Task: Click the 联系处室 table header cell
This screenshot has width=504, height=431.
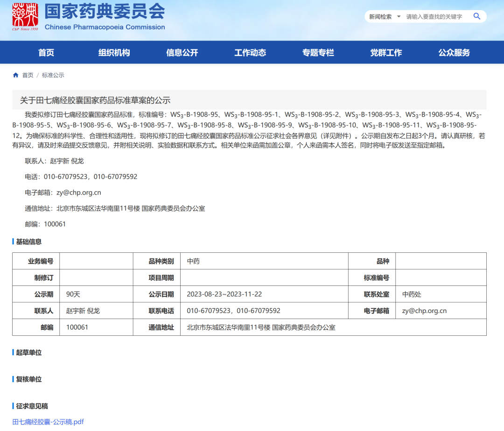Action: pyautogui.click(x=372, y=294)
